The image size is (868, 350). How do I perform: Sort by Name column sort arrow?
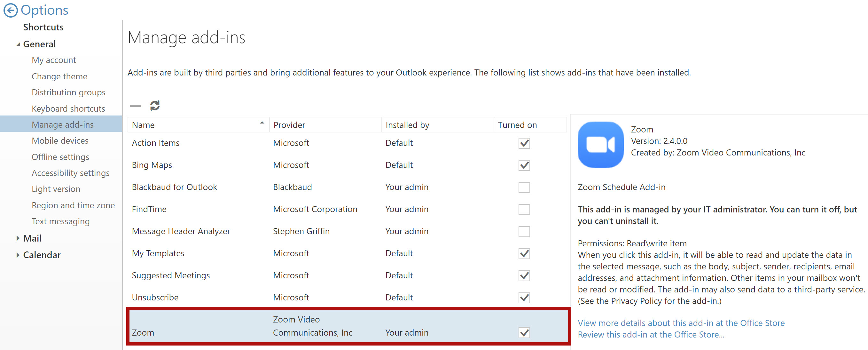[262, 123]
